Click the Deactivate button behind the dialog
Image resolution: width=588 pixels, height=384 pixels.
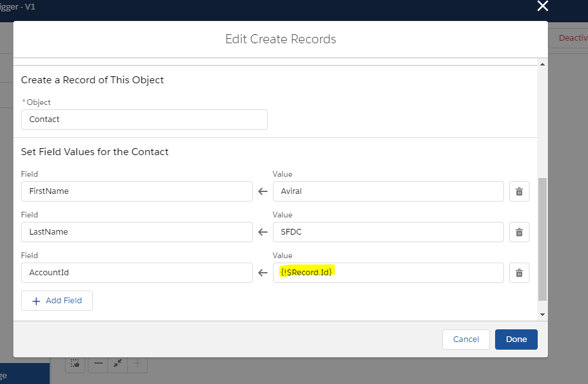coord(568,38)
